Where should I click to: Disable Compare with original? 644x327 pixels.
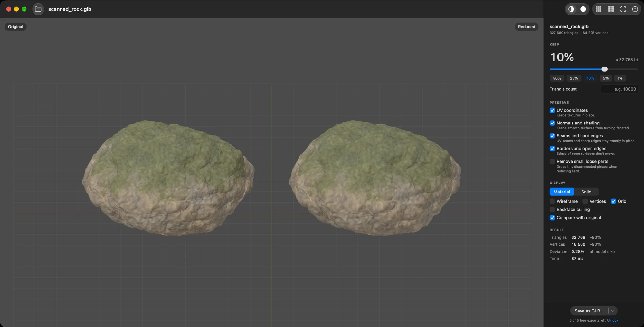tap(552, 218)
